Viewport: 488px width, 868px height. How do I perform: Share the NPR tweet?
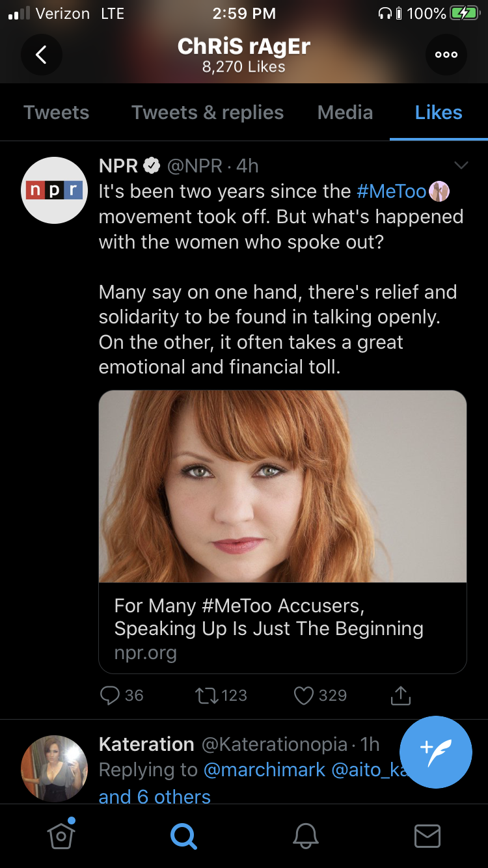point(401,696)
